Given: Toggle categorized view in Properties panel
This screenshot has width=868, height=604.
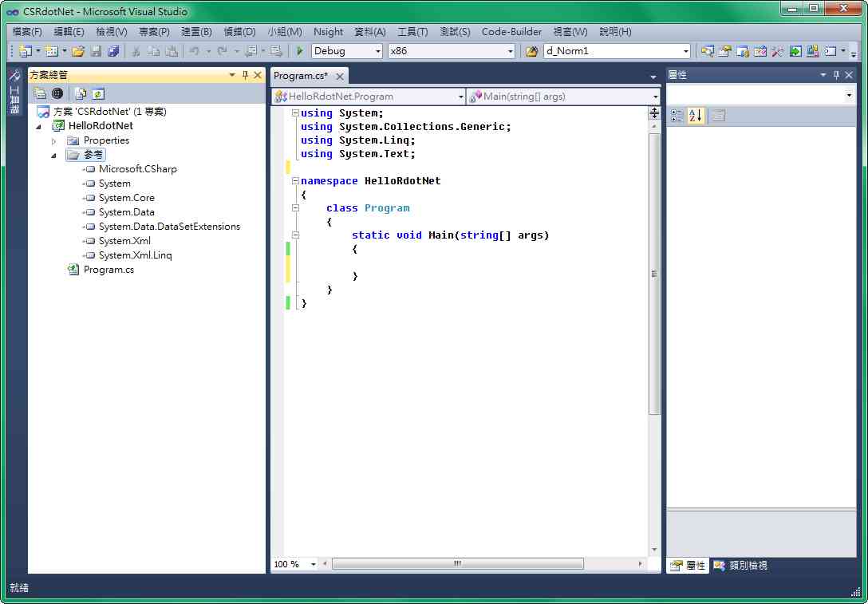Looking at the screenshot, I should tap(677, 116).
